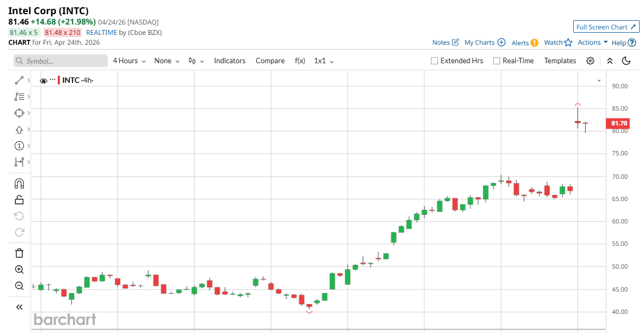The height and width of the screenshot is (333, 644).
Task: Click the Intel Corp (INTC) title
Action: (48, 11)
